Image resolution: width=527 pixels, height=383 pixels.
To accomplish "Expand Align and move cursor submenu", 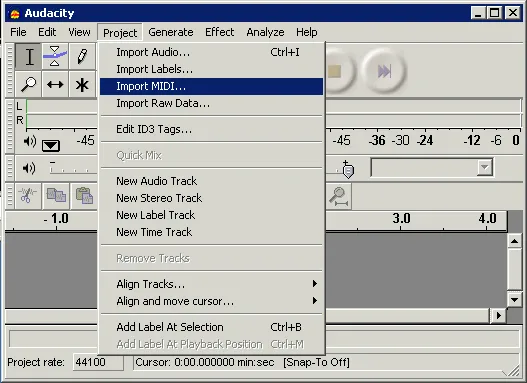I will pyautogui.click(x=212, y=301).
